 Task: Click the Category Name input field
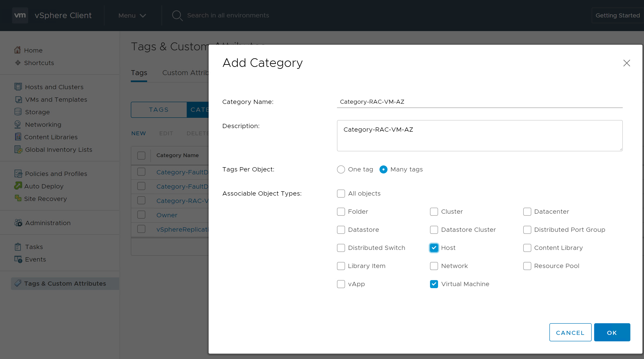click(x=479, y=102)
